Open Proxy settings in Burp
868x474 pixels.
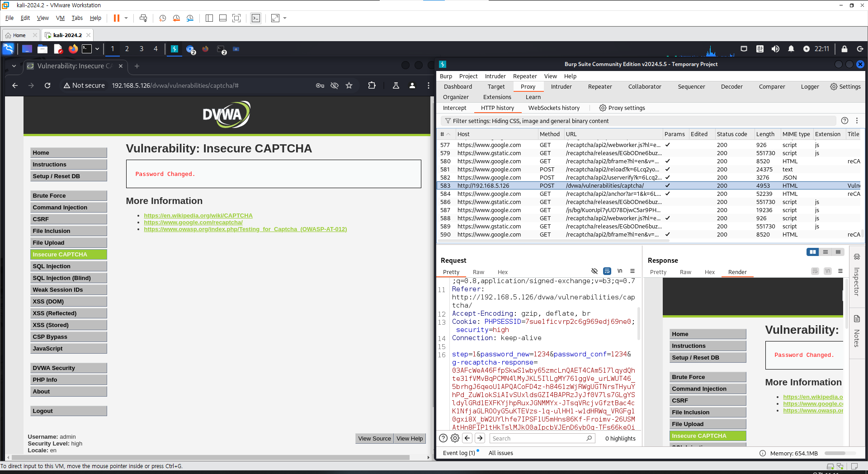pos(622,108)
